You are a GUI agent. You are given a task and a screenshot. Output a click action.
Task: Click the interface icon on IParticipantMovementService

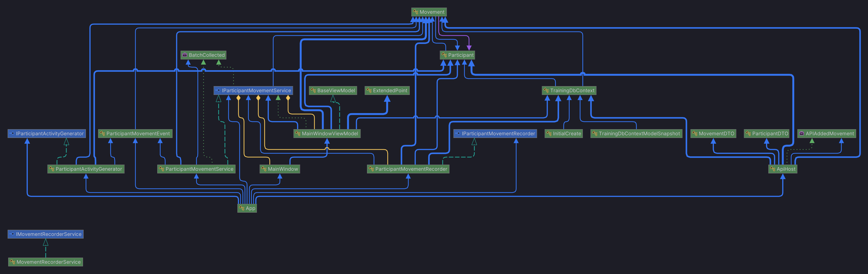click(x=218, y=90)
